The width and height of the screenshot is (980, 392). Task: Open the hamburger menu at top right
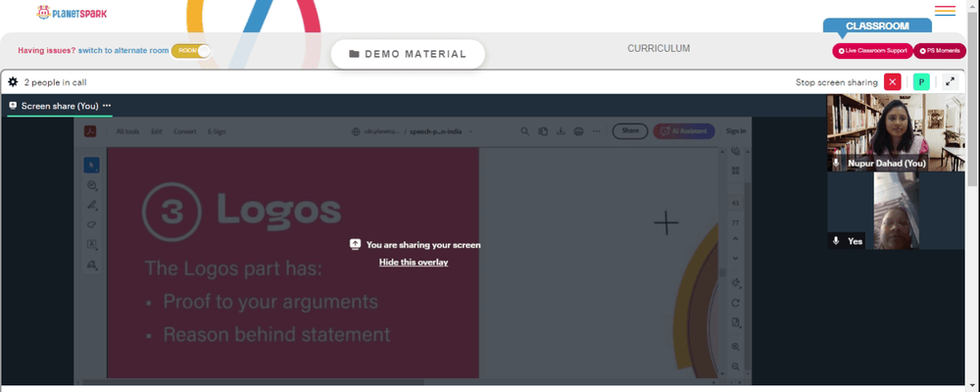(x=945, y=11)
